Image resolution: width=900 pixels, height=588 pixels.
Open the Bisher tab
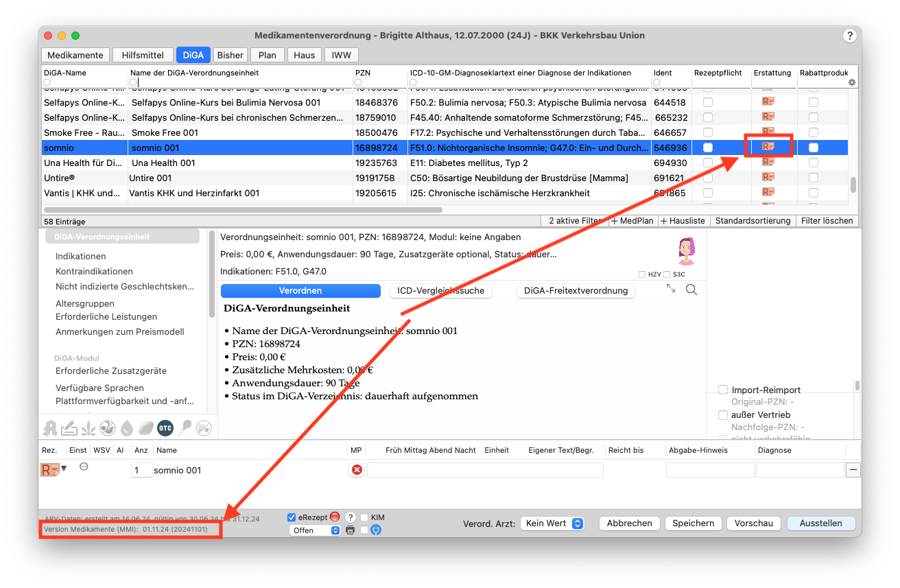pyautogui.click(x=230, y=56)
